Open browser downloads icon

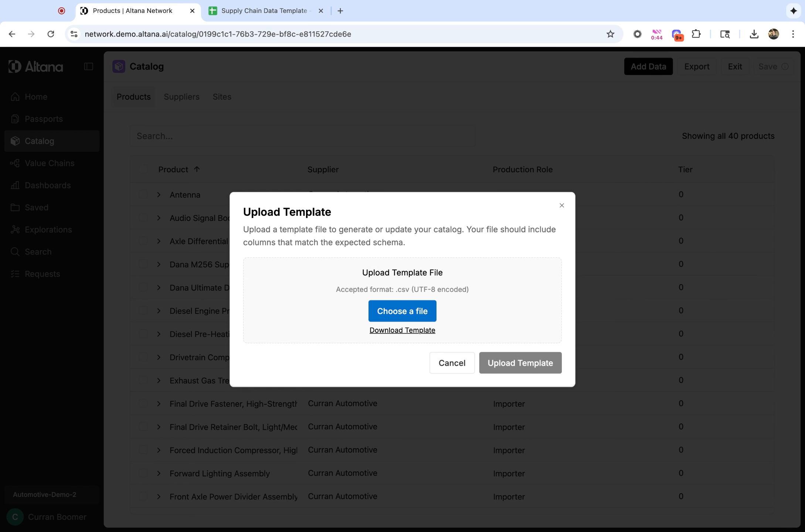click(754, 34)
